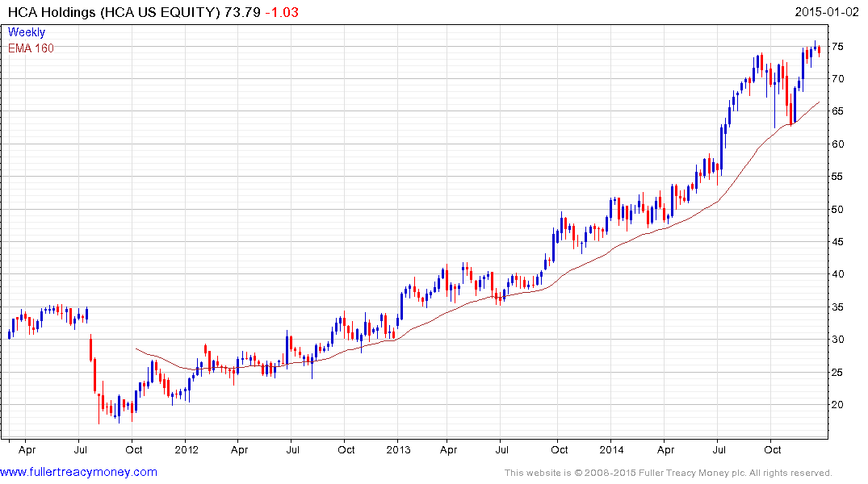Click the 60 price axis label
This screenshot has width=868, height=484.
(x=837, y=144)
